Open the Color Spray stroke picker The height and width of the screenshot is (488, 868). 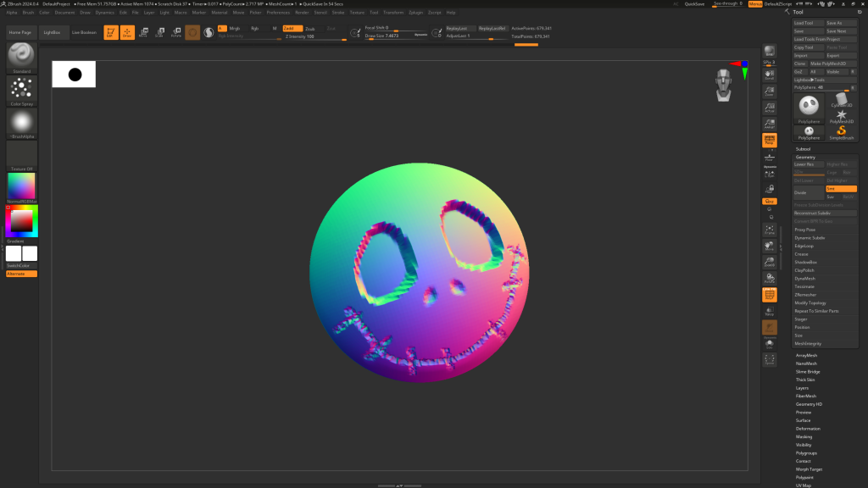[x=21, y=88]
